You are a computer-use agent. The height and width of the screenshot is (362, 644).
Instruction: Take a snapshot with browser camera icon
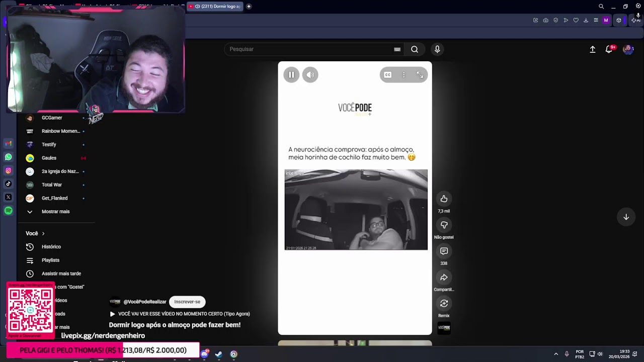click(x=545, y=20)
